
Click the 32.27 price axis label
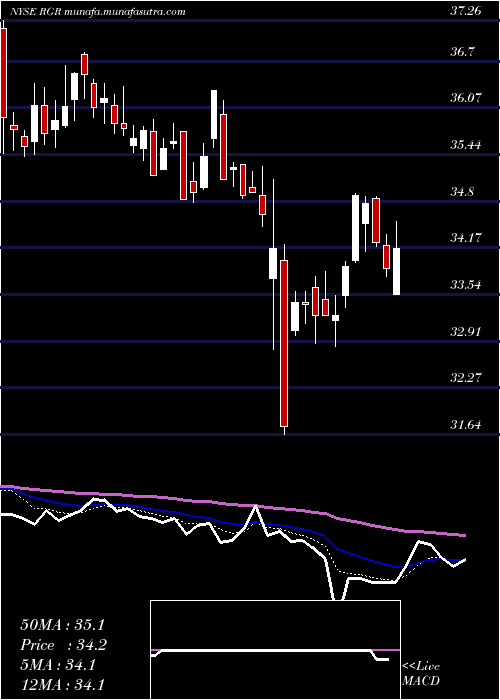pos(466,378)
